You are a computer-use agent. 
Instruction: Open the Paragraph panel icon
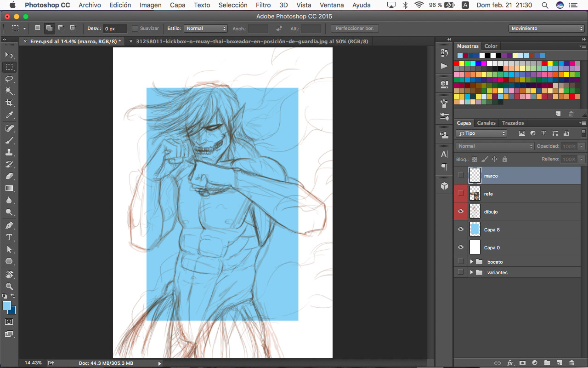tap(444, 167)
